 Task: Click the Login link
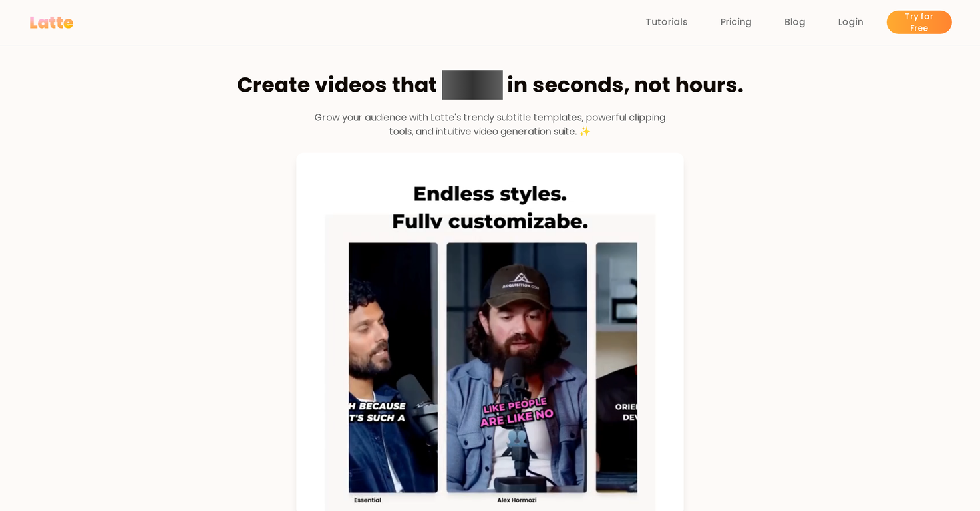(850, 22)
